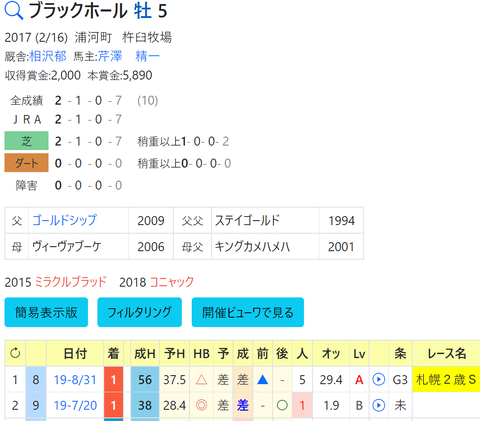Viewport: 480px width, 421px height.
Task: Play the race video for 札幌2歳S row
Action: coord(378,379)
